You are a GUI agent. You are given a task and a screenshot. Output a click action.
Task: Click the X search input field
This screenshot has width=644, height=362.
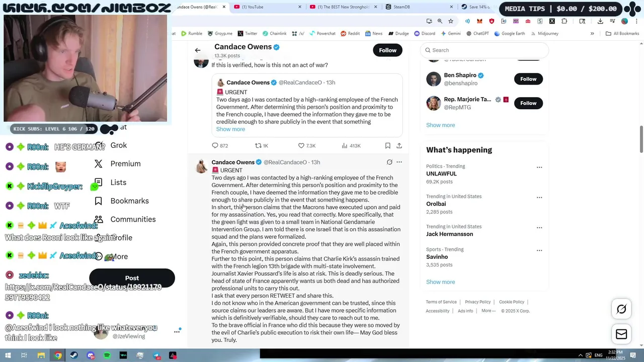485,50
